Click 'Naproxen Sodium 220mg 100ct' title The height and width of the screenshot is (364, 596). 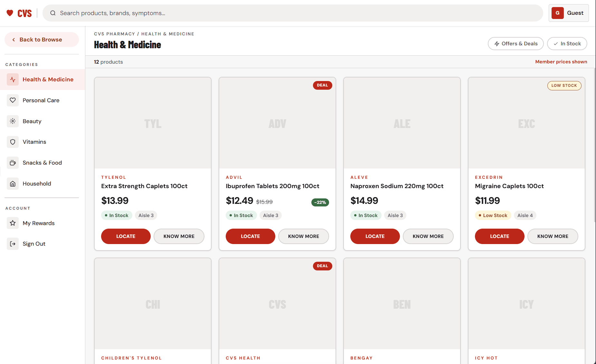[397, 186]
